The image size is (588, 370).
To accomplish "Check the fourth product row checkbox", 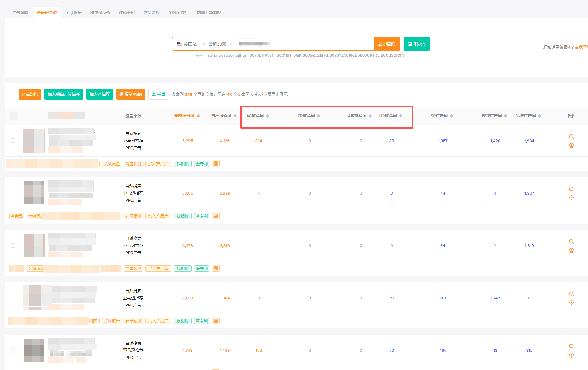I will (x=13, y=298).
